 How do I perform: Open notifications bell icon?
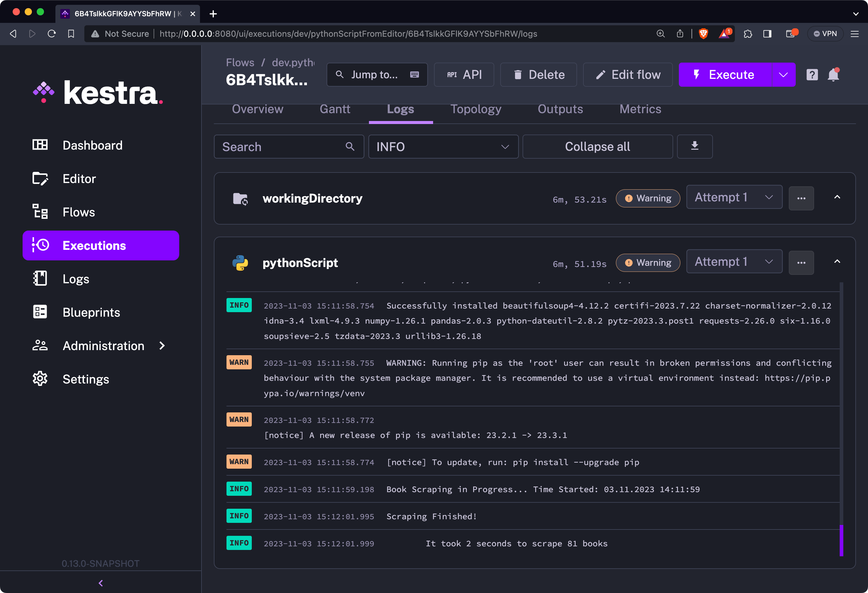(x=834, y=75)
